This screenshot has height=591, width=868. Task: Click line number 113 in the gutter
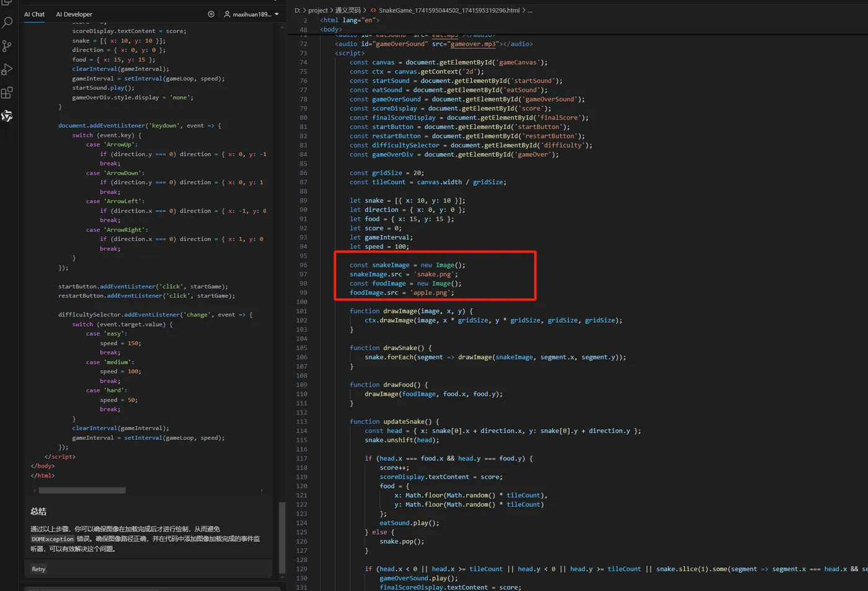[302, 421]
